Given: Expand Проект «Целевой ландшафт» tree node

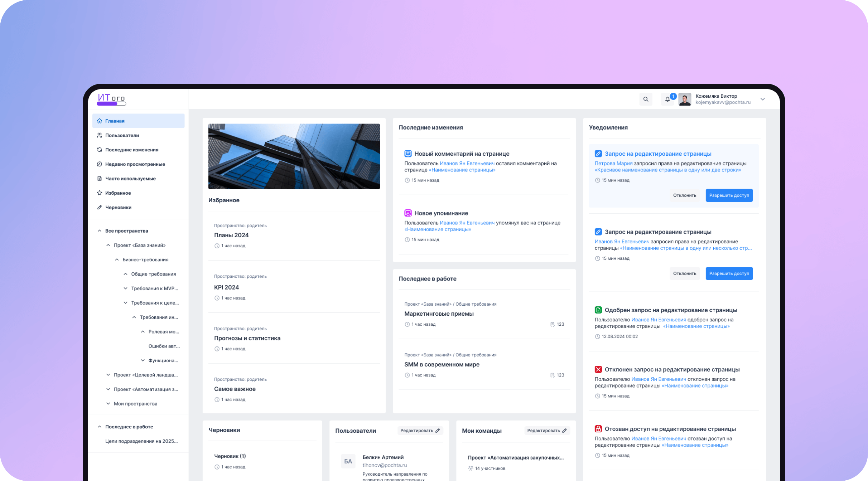Looking at the screenshot, I should (x=108, y=375).
